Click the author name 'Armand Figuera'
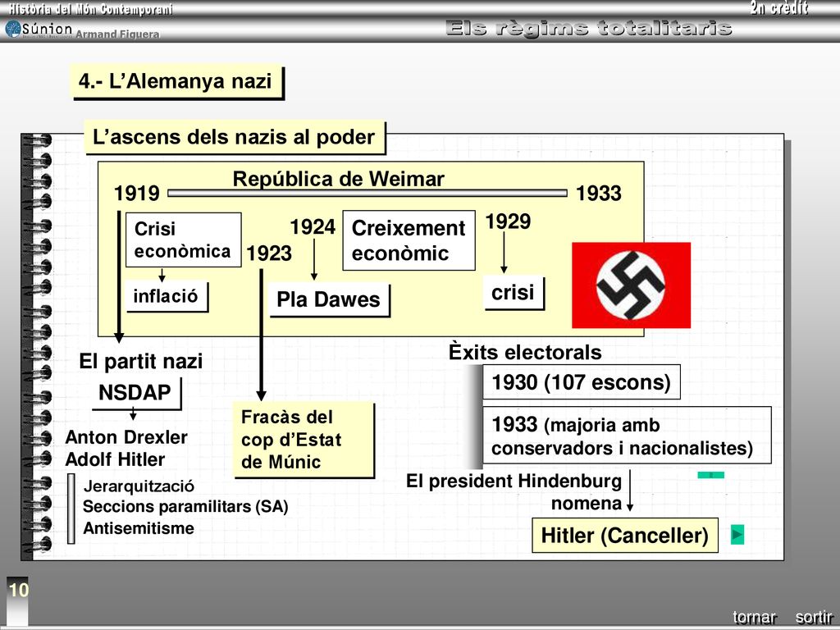 117,34
